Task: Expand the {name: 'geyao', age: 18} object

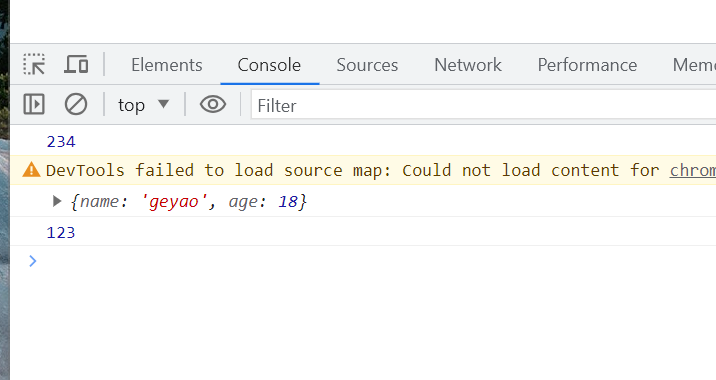Action: click(x=57, y=201)
